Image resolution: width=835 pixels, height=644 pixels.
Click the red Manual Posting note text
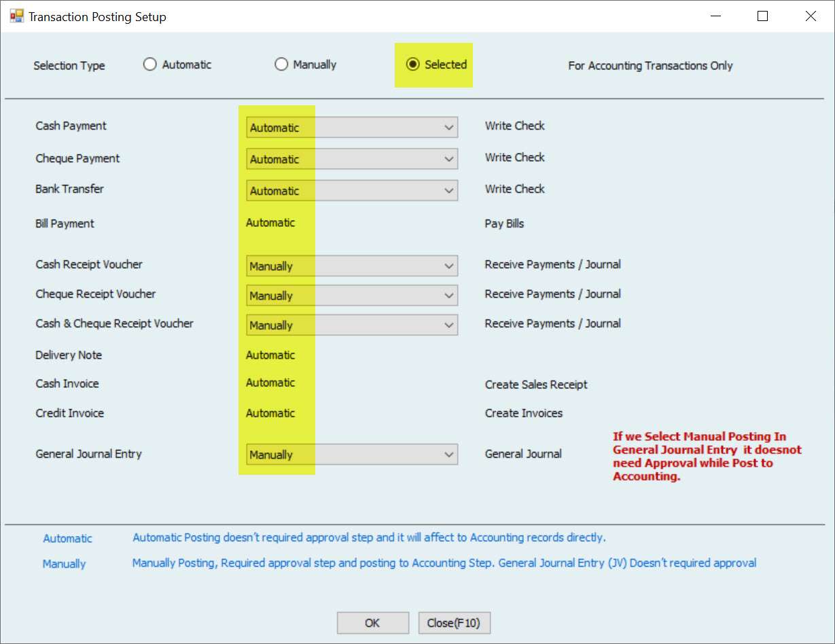[x=707, y=457]
